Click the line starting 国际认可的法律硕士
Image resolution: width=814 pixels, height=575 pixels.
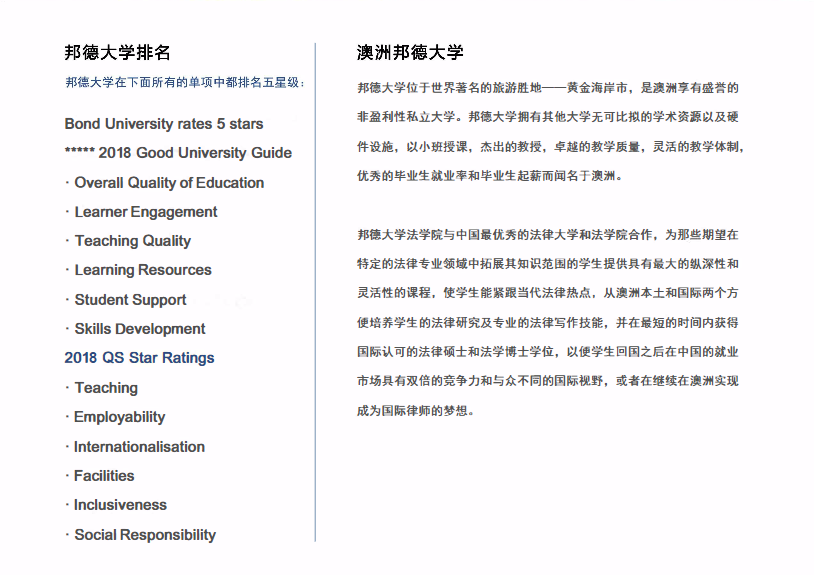pos(548,352)
